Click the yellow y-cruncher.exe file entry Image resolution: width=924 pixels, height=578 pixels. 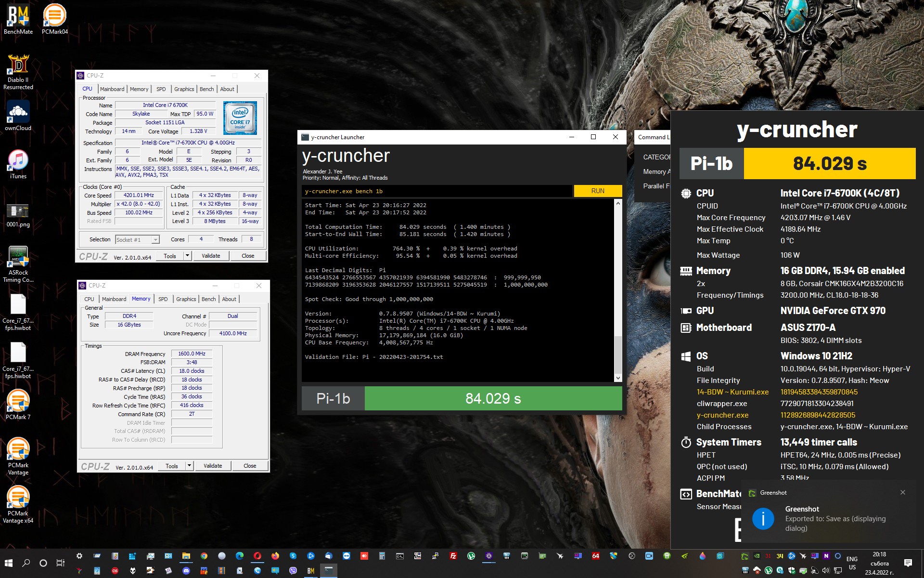coord(722,415)
